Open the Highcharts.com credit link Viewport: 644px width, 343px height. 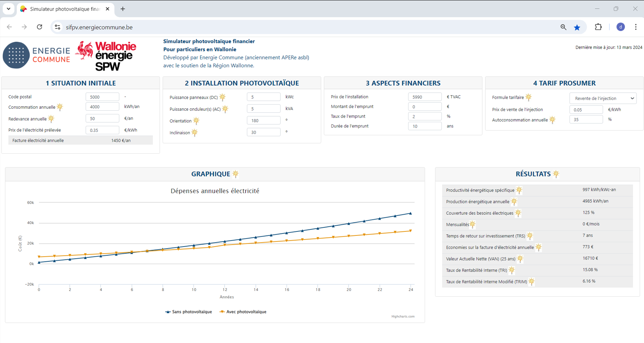(x=403, y=317)
